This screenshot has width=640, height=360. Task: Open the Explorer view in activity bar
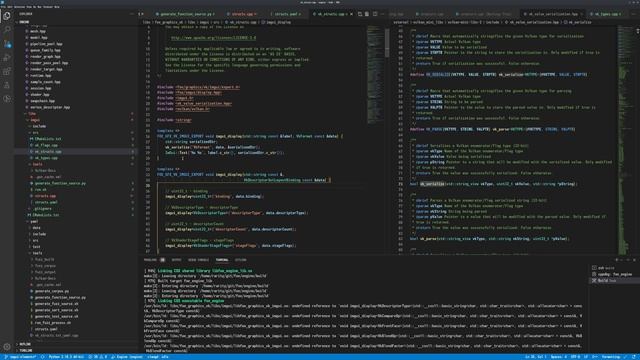[7, 16]
